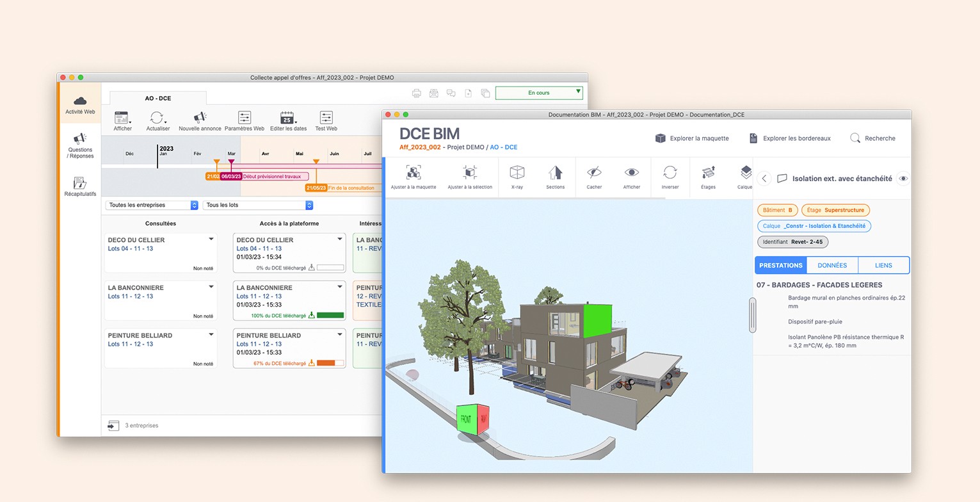Click Nouvelle annonce megaphone toolbar icon

click(200, 118)
